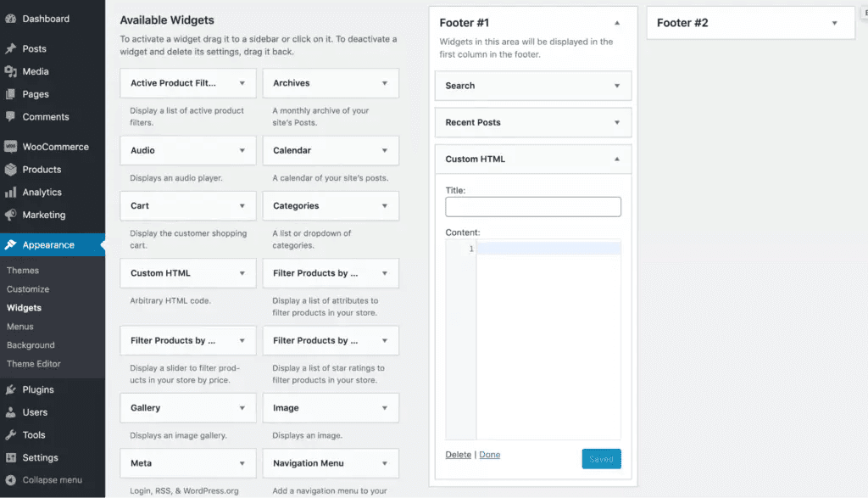The width and height of the screenshot is (868, 498).
Task: Expand the Search widget in Footer #1
Action: 617,86
